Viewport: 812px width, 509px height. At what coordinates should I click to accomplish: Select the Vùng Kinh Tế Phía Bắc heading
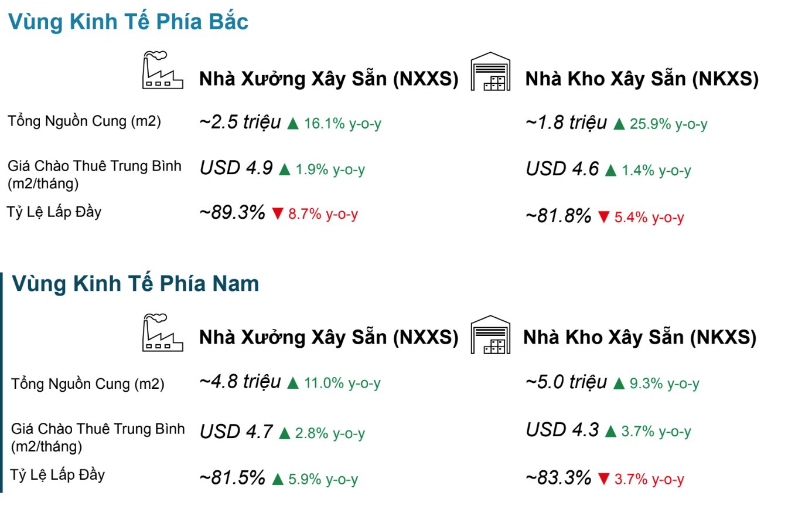coord(128,22)
